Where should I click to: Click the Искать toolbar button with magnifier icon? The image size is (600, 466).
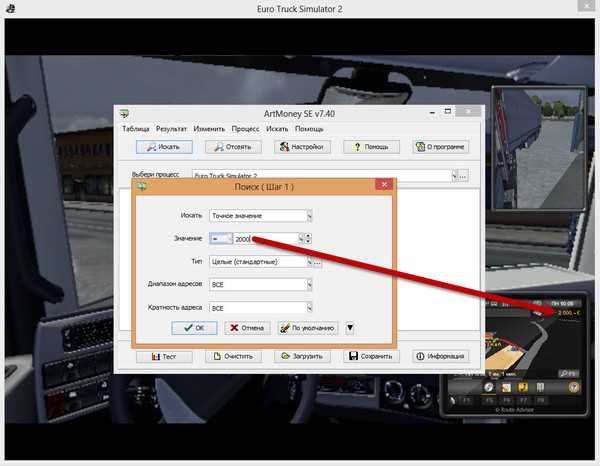point(164,147)
